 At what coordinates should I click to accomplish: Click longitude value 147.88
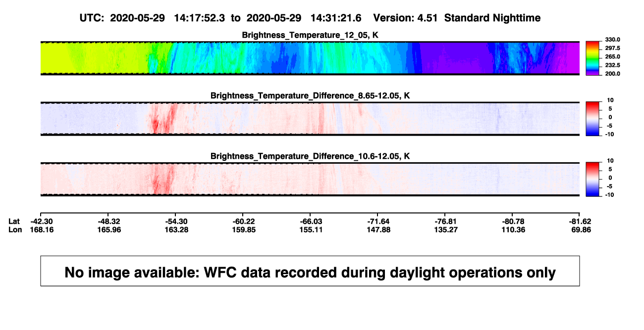tap(377, 230)
